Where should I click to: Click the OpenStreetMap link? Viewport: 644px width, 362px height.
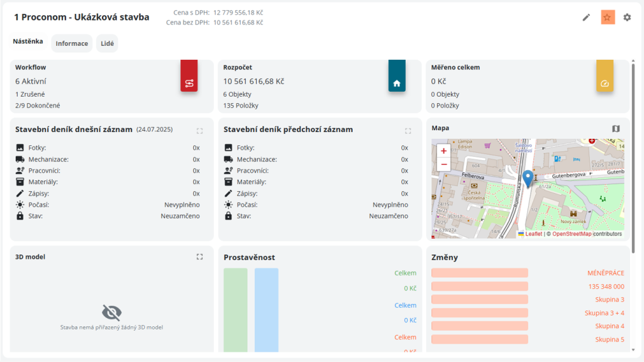pyautogui.click(x=572, y=234)
